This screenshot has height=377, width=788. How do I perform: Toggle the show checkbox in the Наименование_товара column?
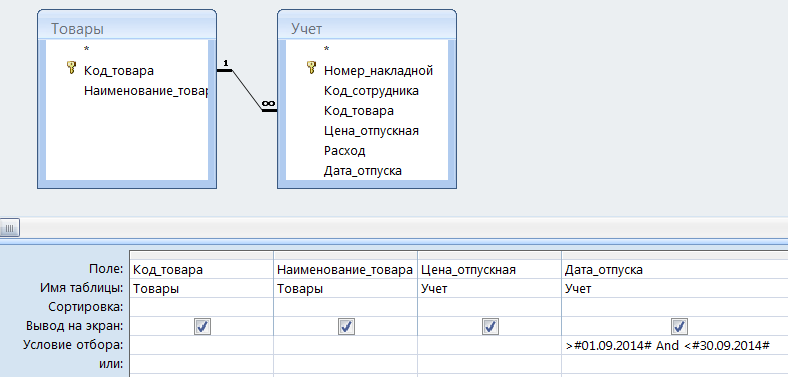tap(346, 327)
